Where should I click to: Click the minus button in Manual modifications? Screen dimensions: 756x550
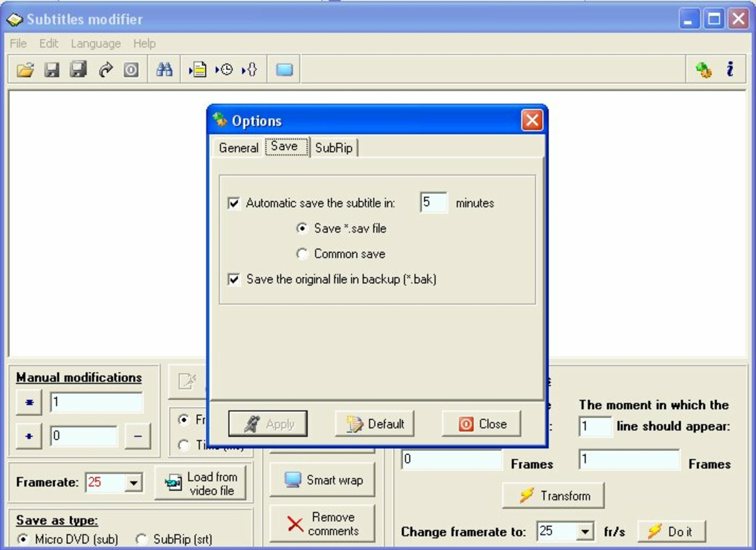coord(138,436)
